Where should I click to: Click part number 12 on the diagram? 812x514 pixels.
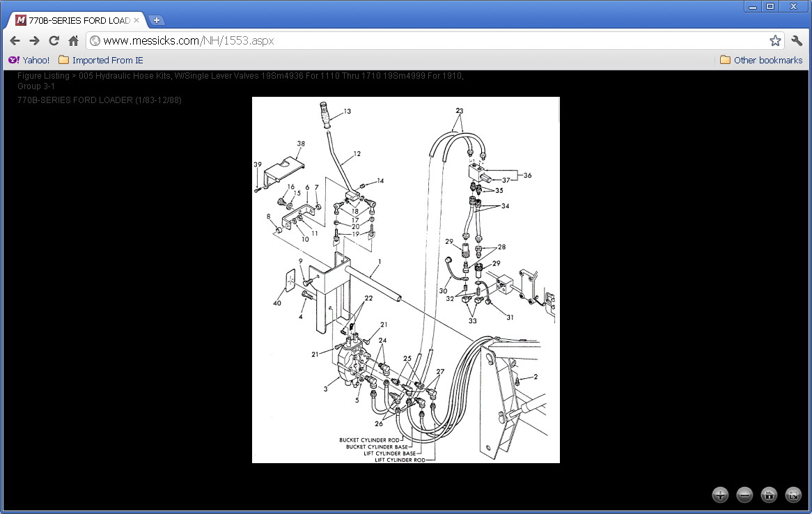coord(357,154)
